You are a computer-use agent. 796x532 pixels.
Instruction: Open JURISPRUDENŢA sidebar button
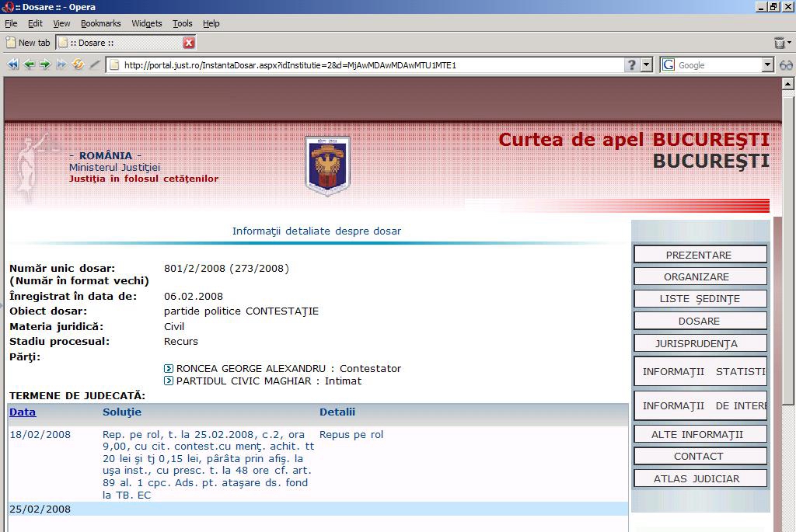click(x=700, y=343)
